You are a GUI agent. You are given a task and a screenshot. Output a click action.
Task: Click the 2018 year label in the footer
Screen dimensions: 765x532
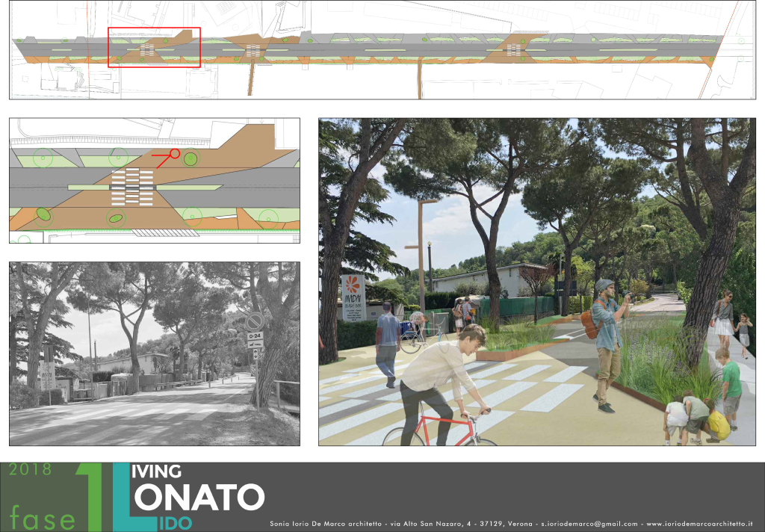click(30, 470)
